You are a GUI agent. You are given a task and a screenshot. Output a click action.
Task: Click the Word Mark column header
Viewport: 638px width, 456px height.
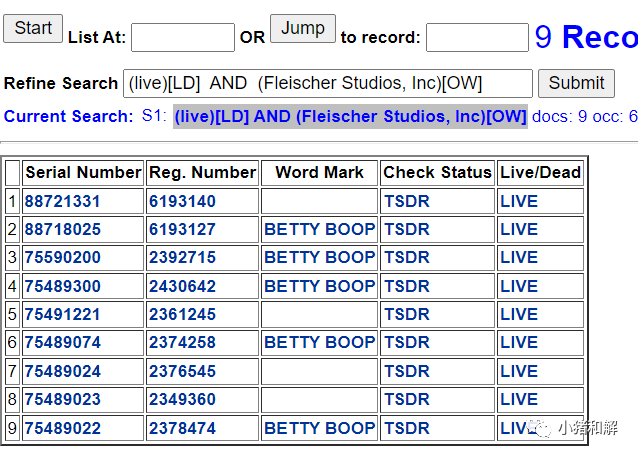point(319,172)
